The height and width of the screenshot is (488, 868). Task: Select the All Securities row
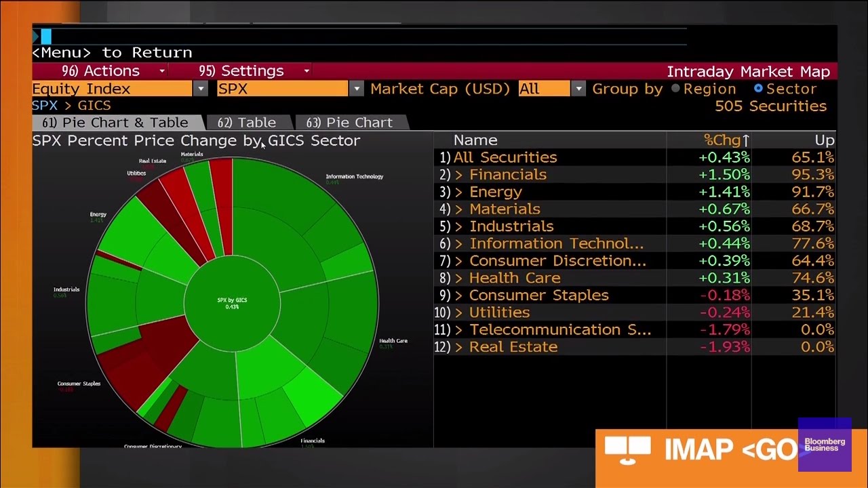[x=635, y=157]
